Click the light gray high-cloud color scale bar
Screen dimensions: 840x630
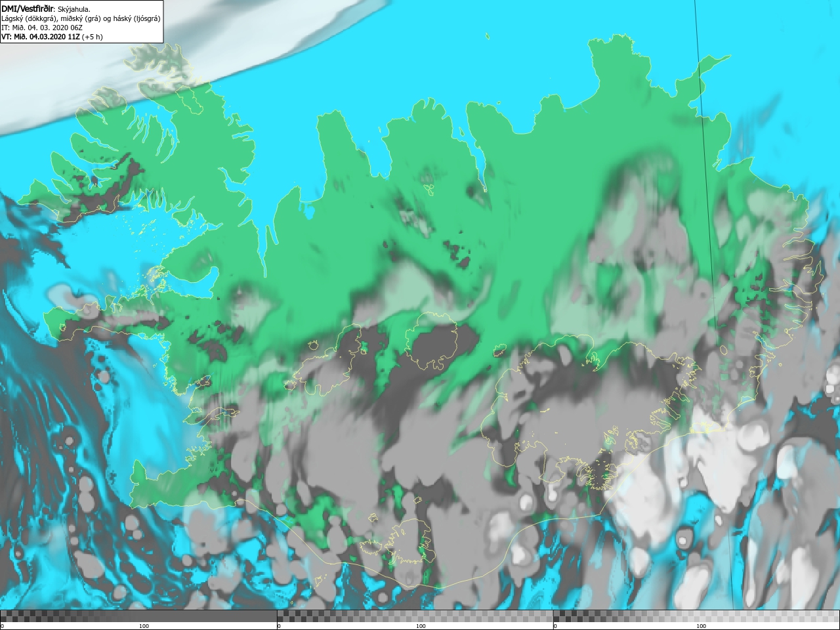coord(696,616)
